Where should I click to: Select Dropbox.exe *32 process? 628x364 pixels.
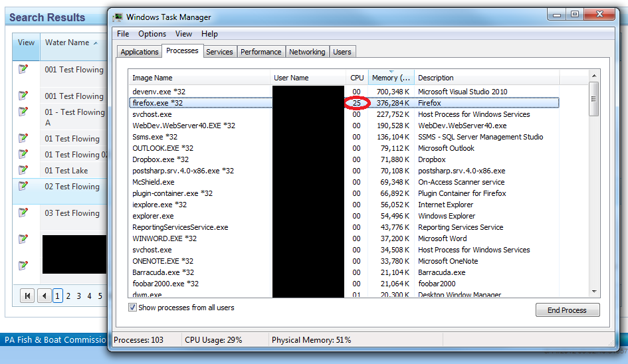click(x=344, y=159)
